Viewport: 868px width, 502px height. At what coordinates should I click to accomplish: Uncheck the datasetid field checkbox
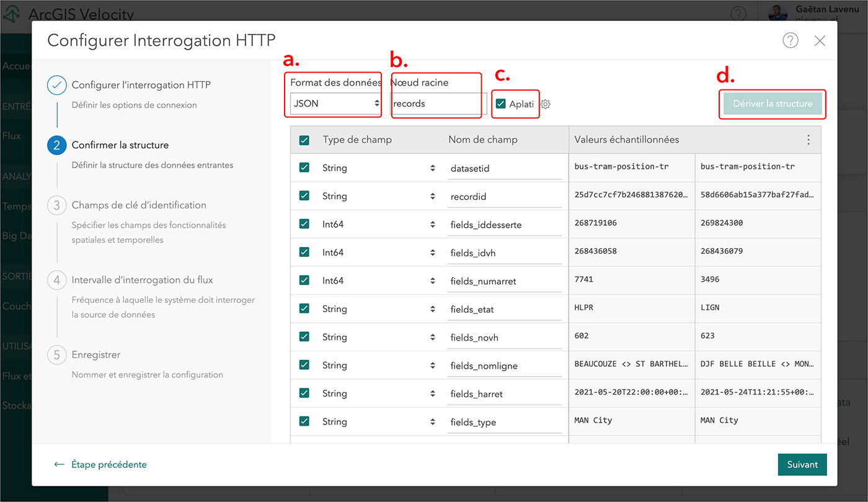[x=304, y=168]
